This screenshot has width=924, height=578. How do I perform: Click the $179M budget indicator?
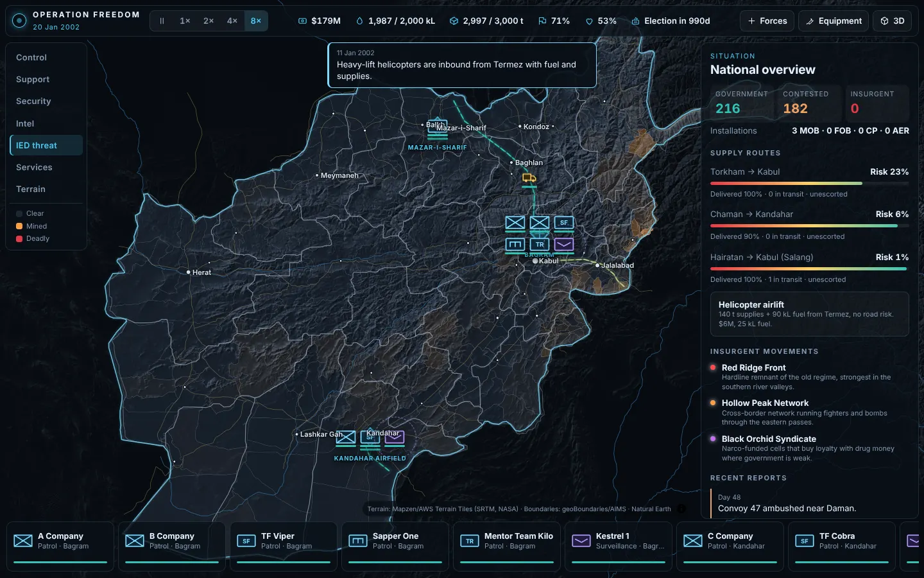click(319, 21)
